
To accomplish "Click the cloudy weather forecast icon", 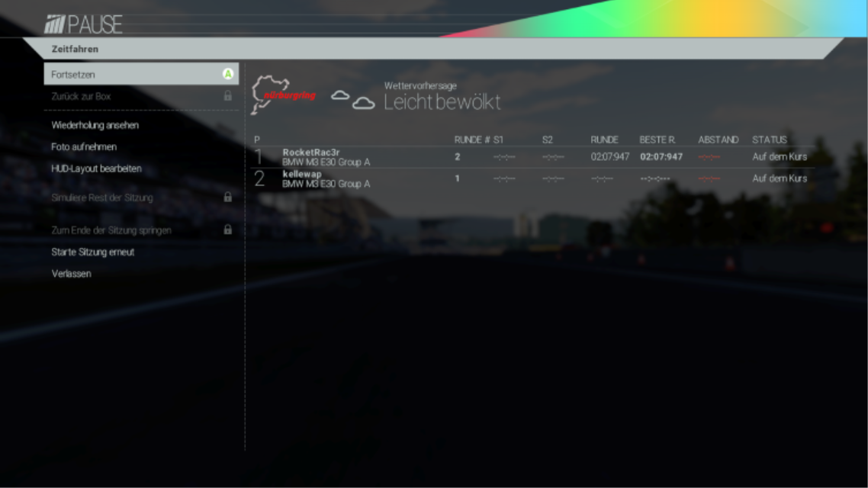I will point(352,100).
